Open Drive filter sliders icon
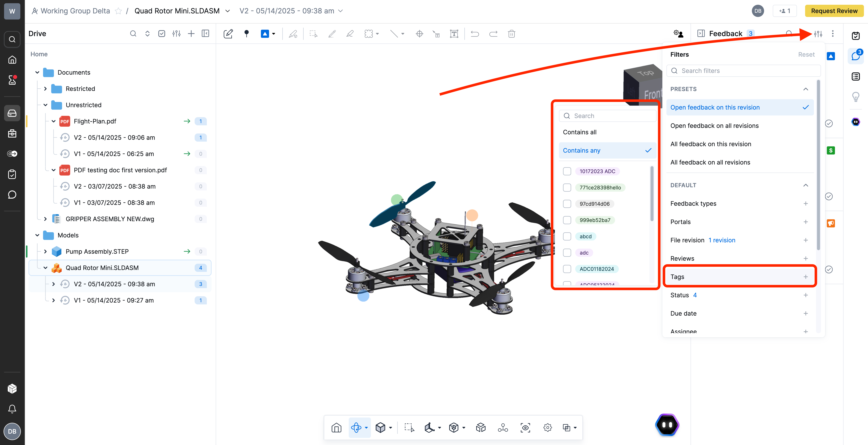This screenshot has width=868, height=445. [176, 33]
